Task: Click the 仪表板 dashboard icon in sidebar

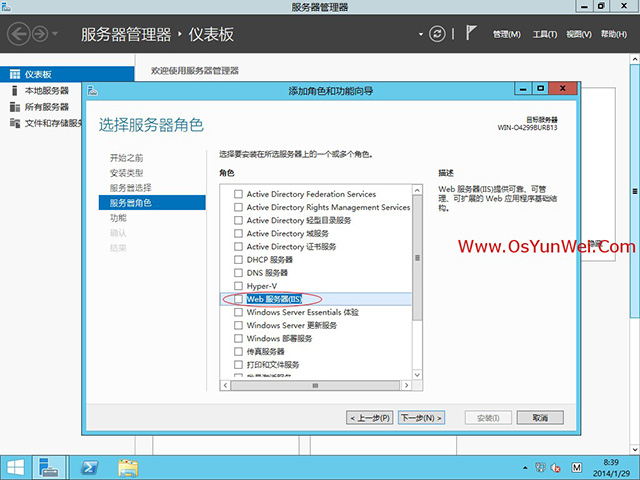Action: point(15,74)
